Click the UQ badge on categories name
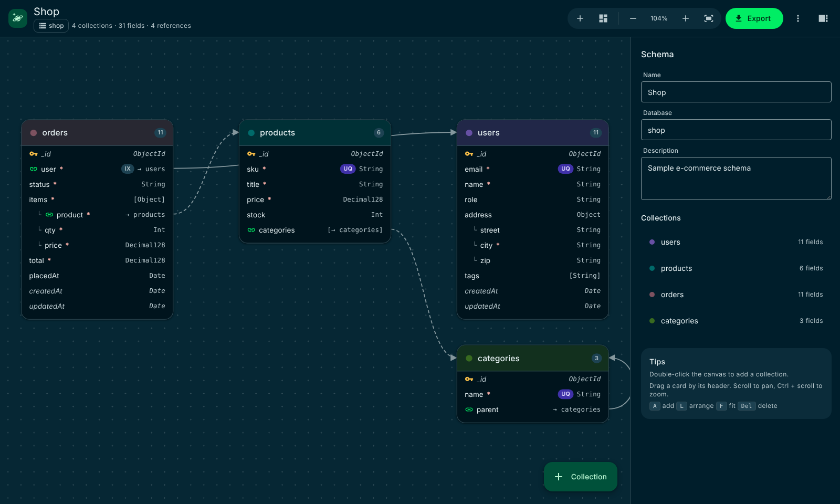 point(565,394)
